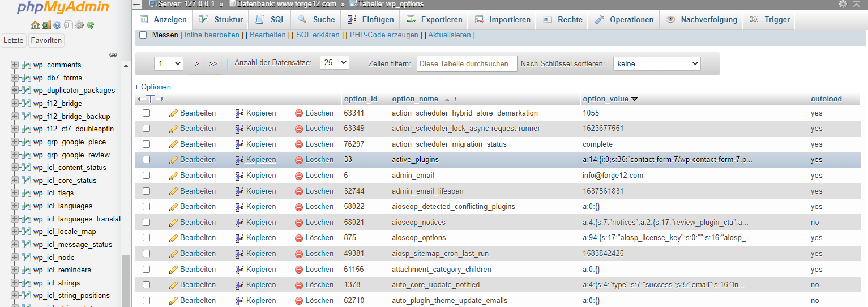Expand + Optionen section
The width and height of the screenshot is (868, 307).
[153, 87]
